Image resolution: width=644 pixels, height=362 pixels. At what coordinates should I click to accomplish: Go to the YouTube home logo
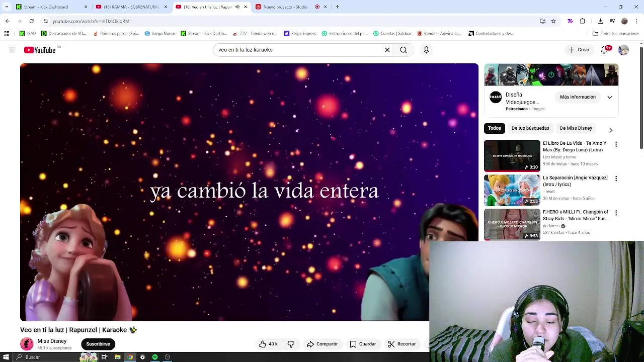coord(40,50)
